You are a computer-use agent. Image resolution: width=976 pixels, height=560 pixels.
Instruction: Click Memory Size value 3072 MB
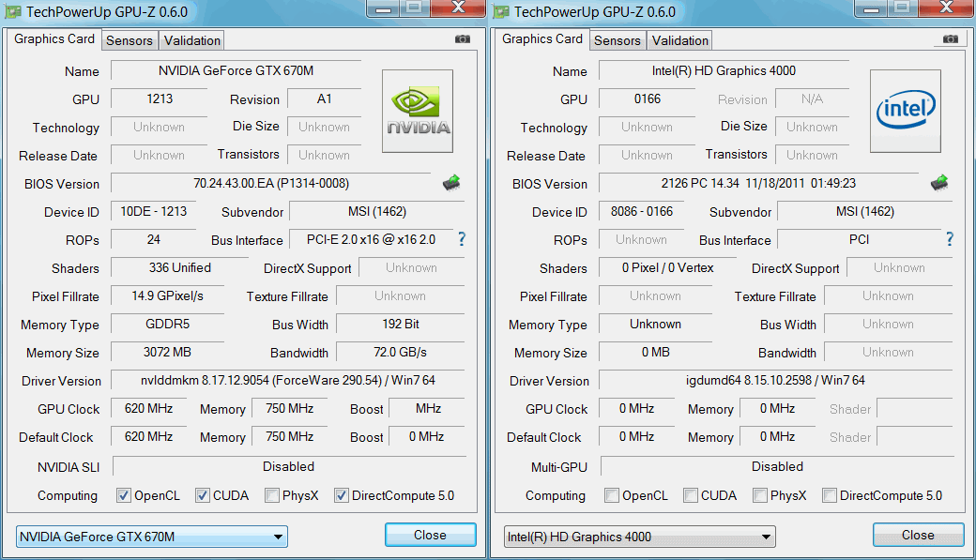167,352
